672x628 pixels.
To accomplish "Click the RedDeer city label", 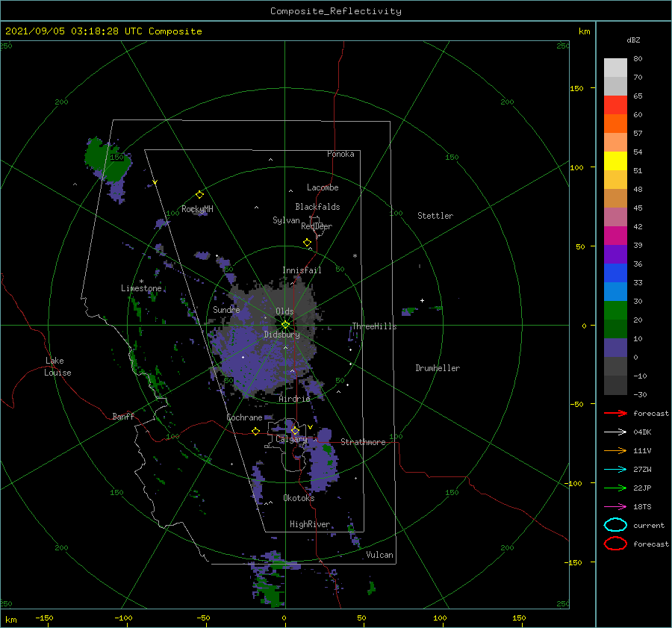I will [x=317, y=226].
